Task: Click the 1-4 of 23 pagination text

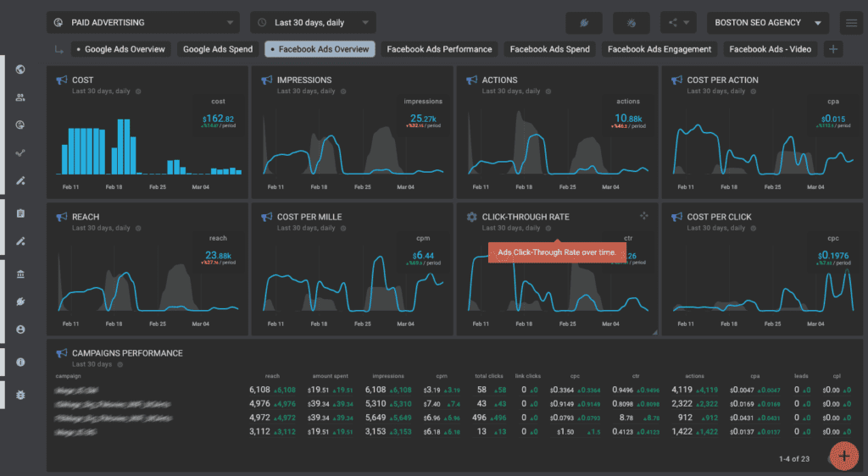Action: pos(794,459)
